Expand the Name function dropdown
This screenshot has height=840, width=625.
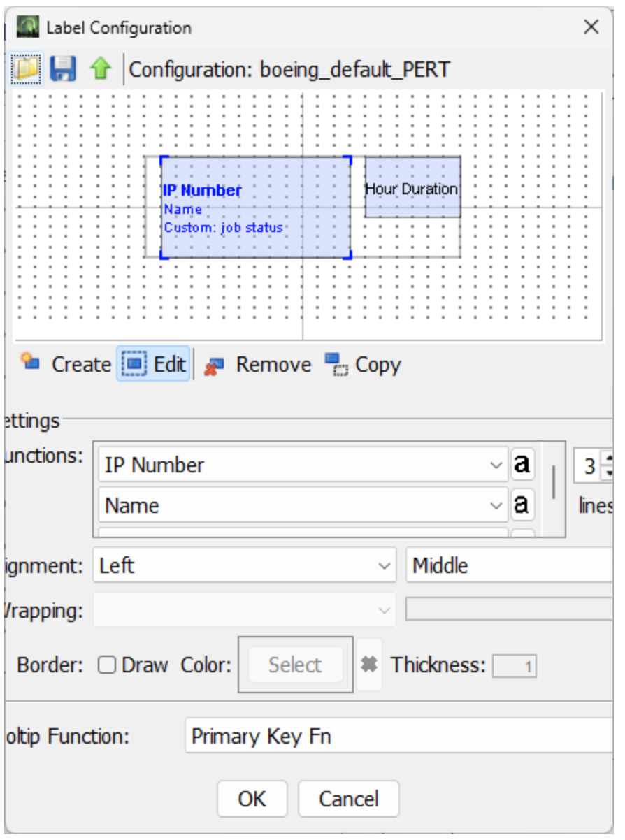tap(496, 505)
